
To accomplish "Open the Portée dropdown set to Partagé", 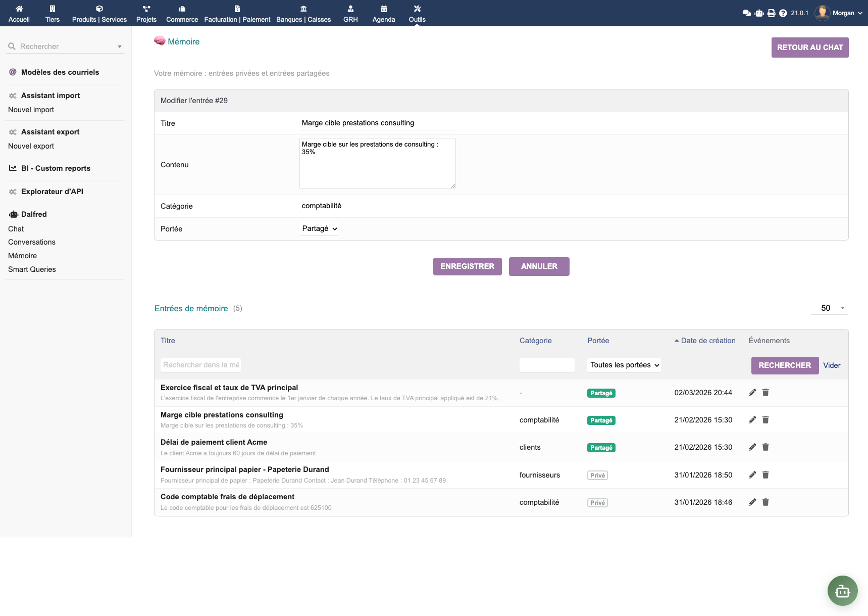I will click(319, 229).
